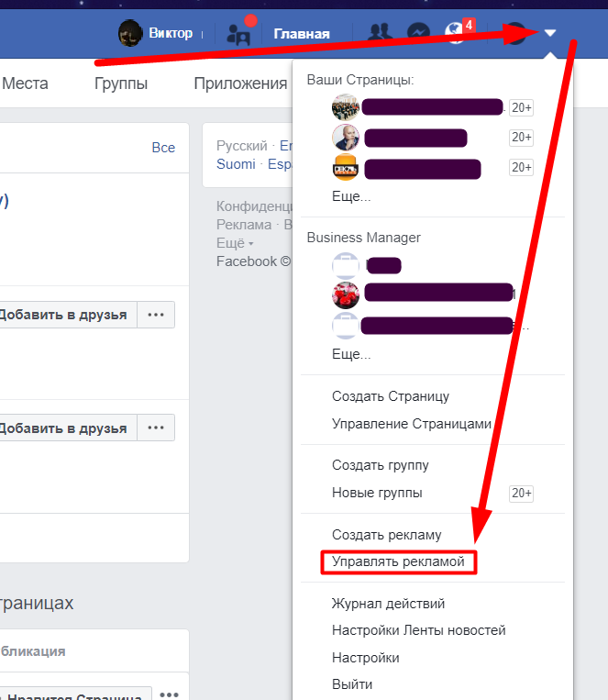Screen dimensions: 608x700
Task: Click 20+ badge of first page
Action: (522, 107)
